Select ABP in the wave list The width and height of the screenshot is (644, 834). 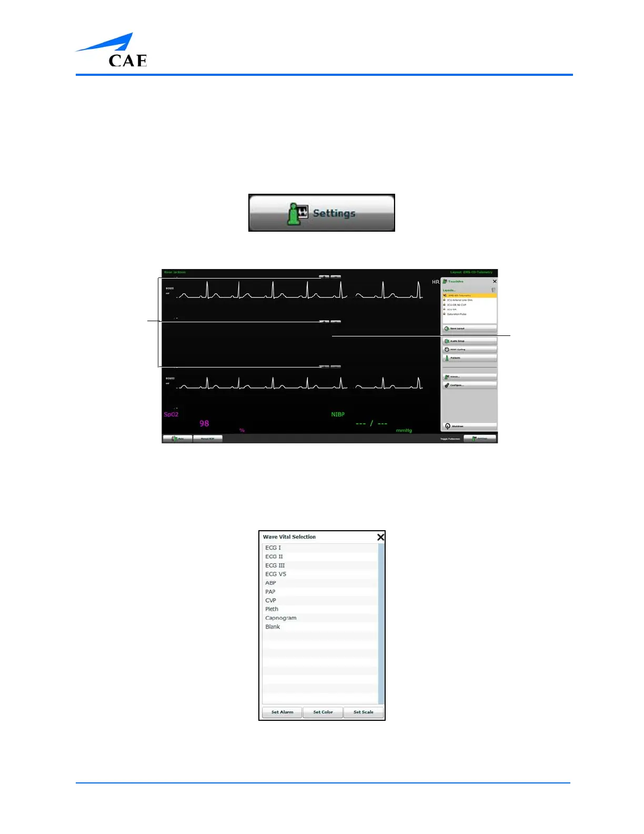320,583
